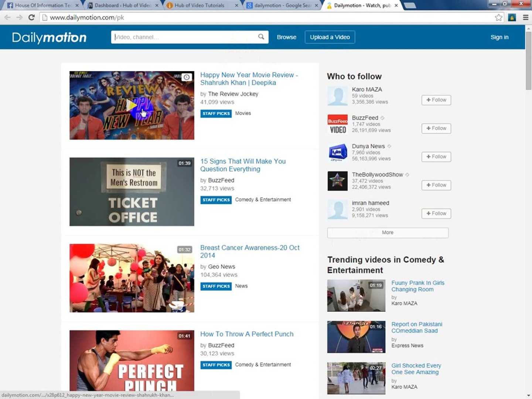Play the Ticket Office video thumbnail
Image resolution: width=532 pixels, height=399 pixels.
[132, 192]
